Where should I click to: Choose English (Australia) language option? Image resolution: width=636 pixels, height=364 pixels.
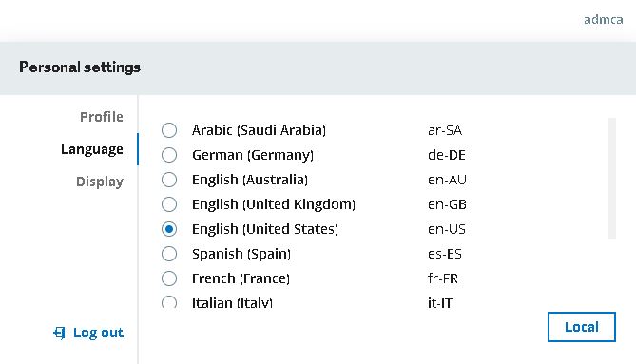(x=169, y=180)
